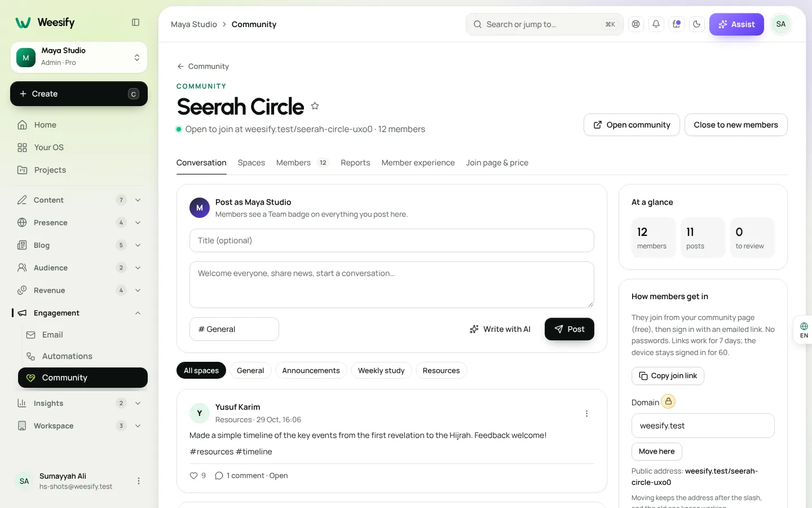Open notifications bell in top bar
The image size is (812, 508).
click(x=656, y=24)
